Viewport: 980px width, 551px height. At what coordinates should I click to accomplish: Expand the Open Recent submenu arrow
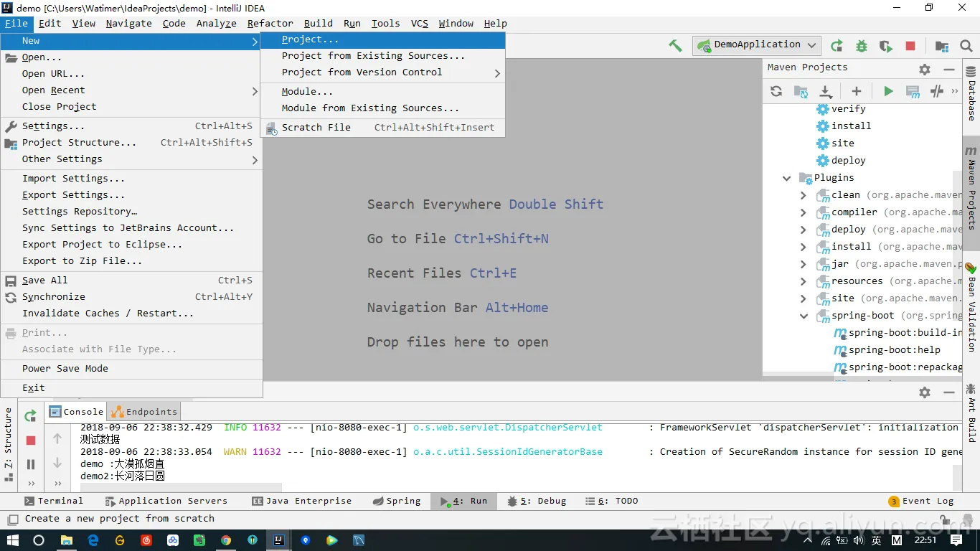255,91
